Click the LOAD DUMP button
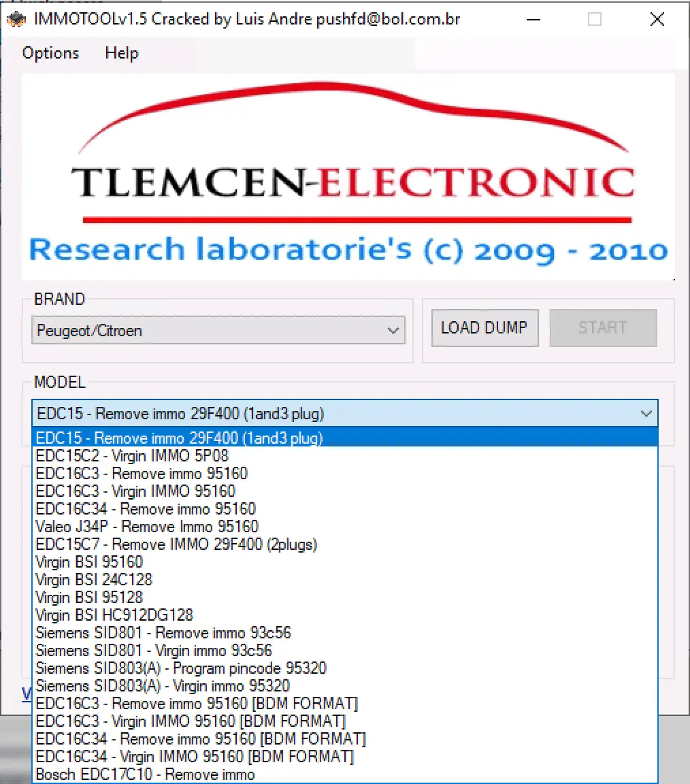 484,328
